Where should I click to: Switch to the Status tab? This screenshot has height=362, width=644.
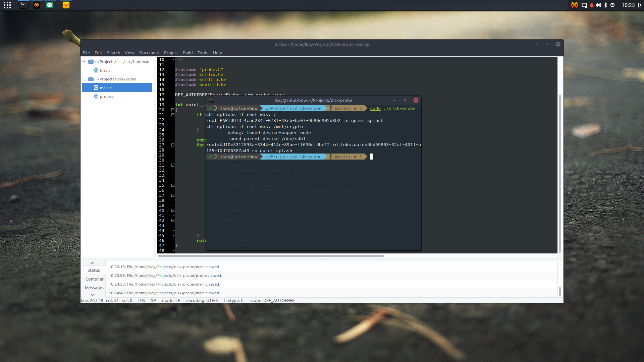94,270
